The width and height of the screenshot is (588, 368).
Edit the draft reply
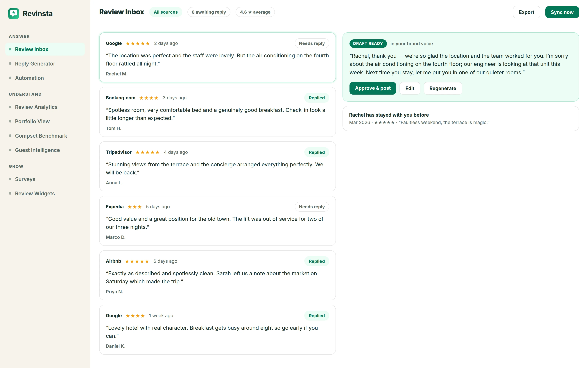pyautogui.click(x=410, y=88)
